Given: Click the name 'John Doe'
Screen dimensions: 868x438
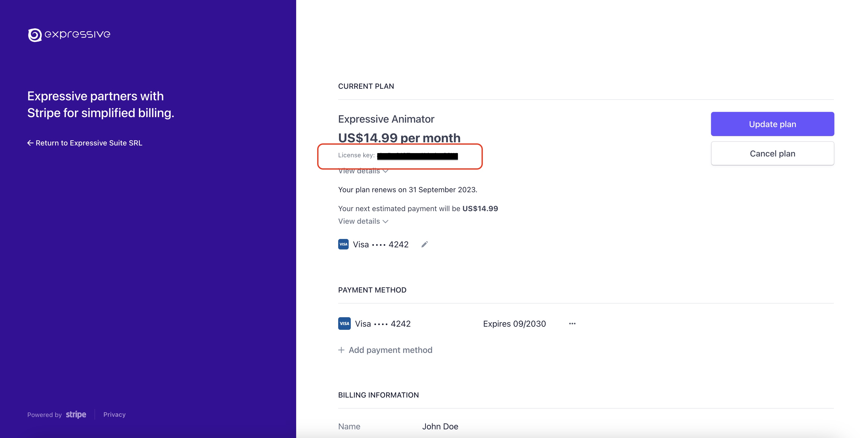Looking at the screenshot, I should 440,426.
